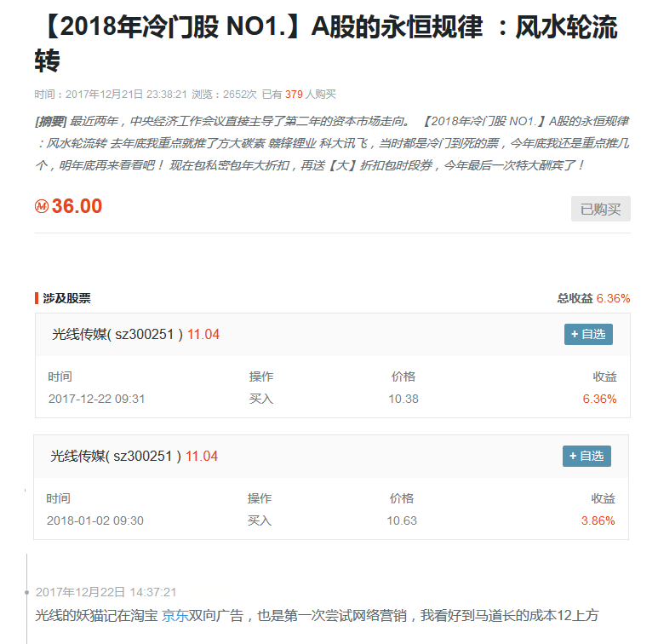Click the 10.63 buy price value
The height and width of the screenshot is (644, 658).
[401, 520]
